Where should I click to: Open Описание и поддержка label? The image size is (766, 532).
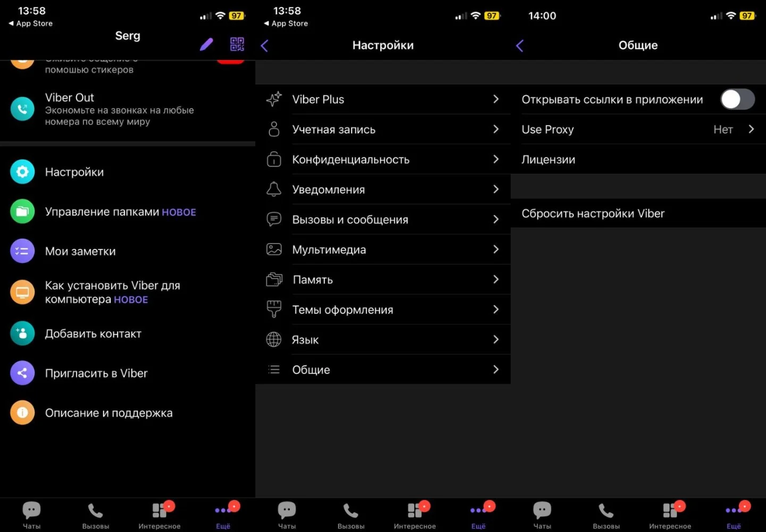109,413
